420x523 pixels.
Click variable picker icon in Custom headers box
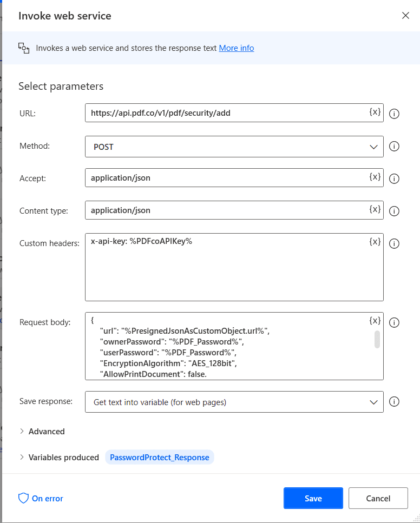point(375,242)
